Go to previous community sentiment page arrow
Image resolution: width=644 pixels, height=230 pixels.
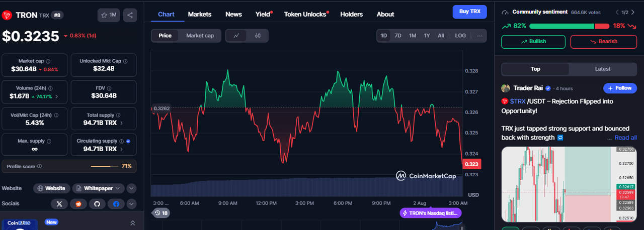click(x=617, y=12)
